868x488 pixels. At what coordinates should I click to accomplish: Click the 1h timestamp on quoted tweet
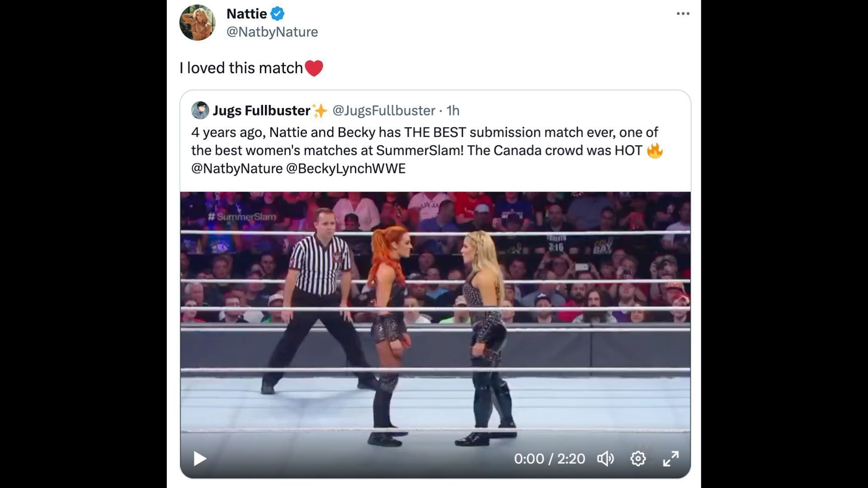click(x=453, y=110)
